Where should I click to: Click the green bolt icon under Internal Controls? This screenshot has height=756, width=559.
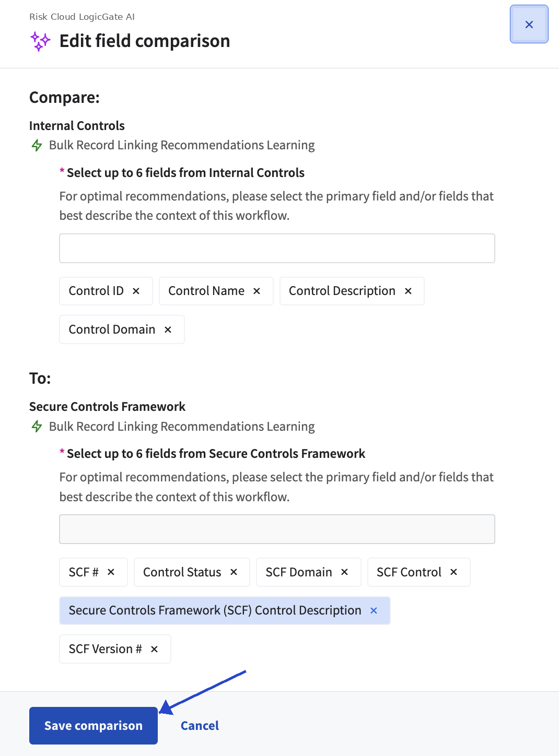pos(37,145)
